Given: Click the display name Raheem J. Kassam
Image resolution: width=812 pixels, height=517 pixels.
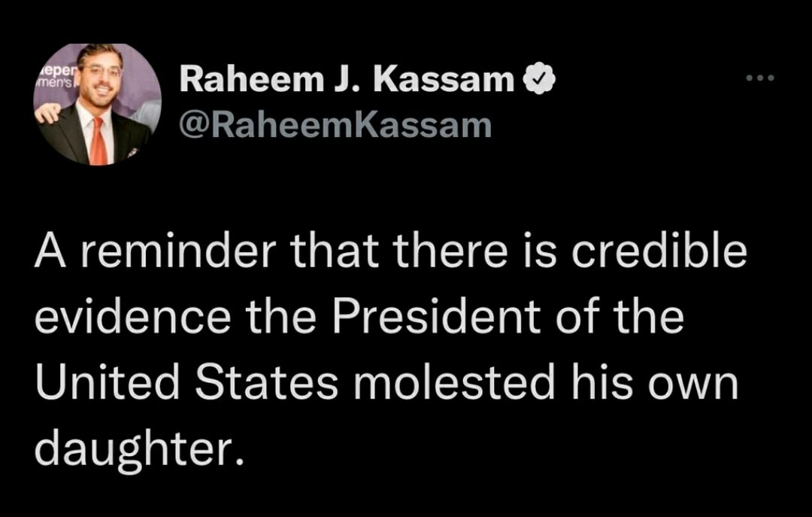Looking at the screenshot, I should click(x=347, y=79).
